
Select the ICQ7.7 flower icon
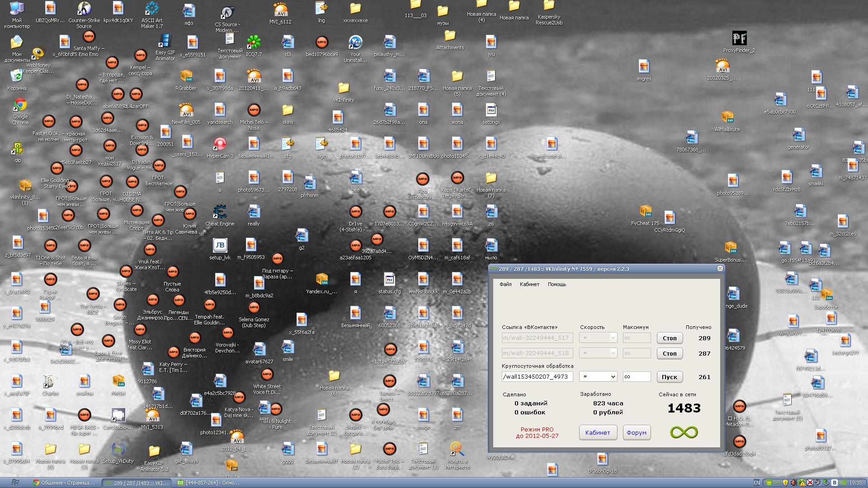254,46
